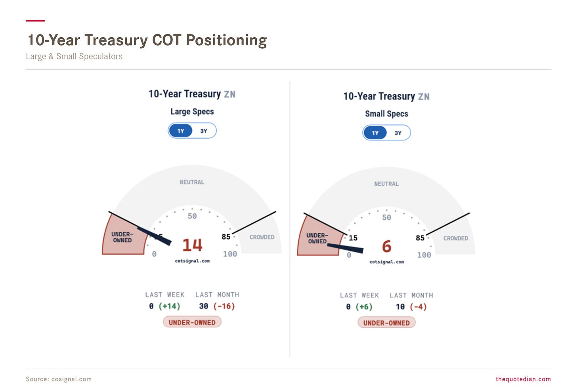
Task: Switch Small Specs gauge to 3Y
Action: (398, 133)
